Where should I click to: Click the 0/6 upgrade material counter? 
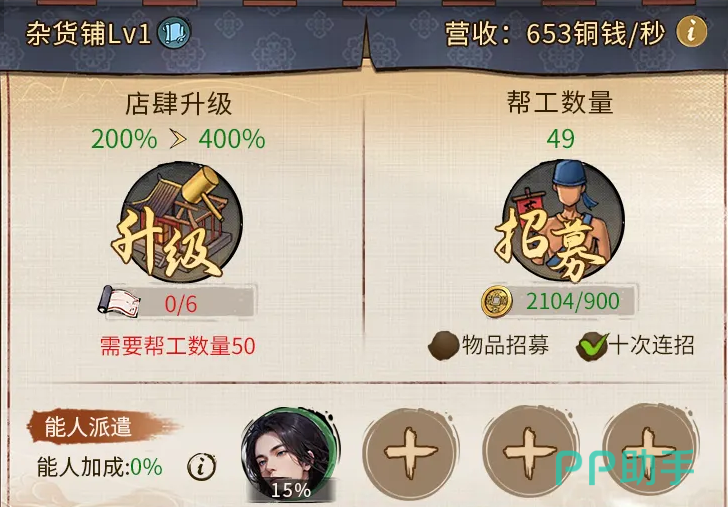tap(181, 304)
